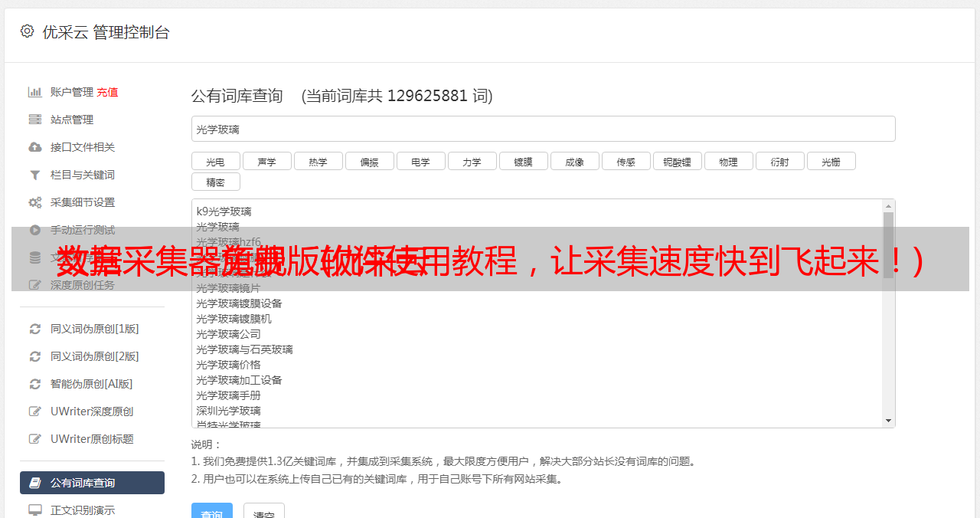Pick the 成像 tag
This screenshot has height=518, width=980.
[x=574, y=161]
